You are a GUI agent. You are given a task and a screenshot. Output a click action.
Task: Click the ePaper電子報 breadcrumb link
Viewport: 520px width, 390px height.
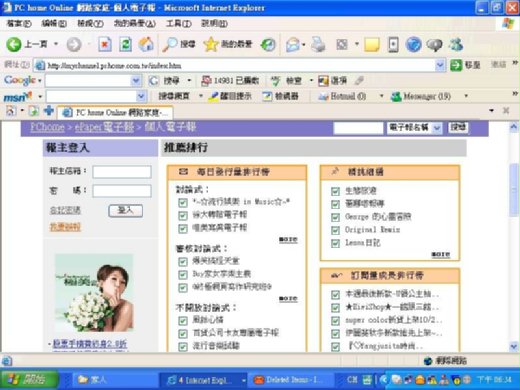pos(104,127)
